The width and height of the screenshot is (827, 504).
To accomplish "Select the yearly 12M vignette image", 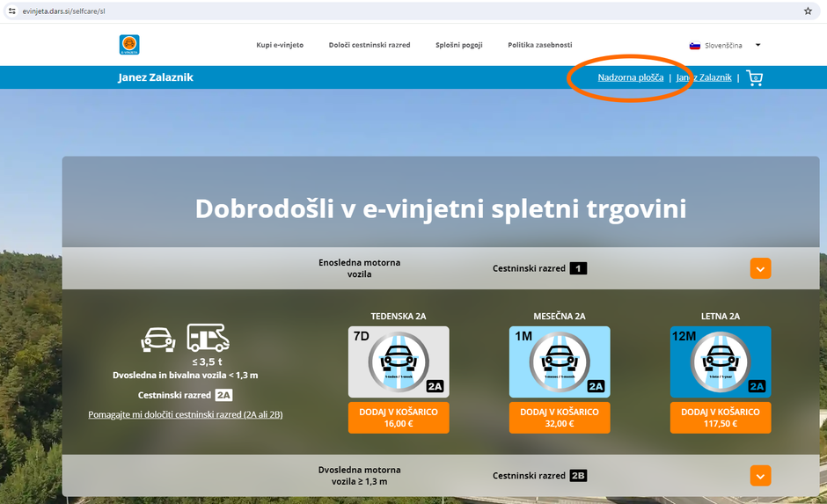I will point(720,362).
